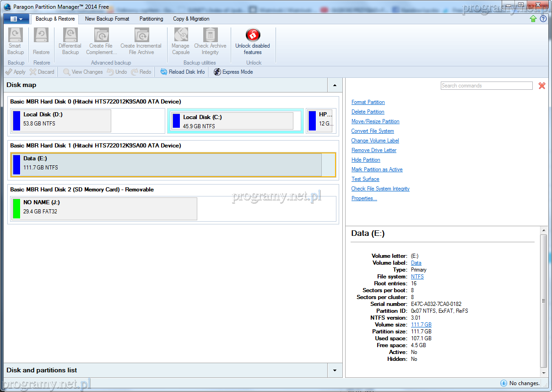
Task: Expand the Disk and partitions list
Action: pos(335,370)
